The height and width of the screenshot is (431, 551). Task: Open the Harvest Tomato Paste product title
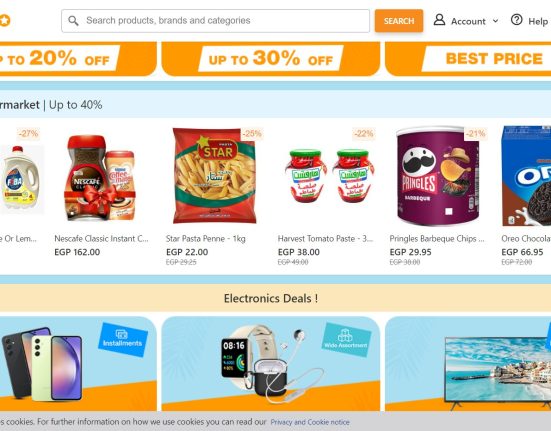pos(325,239)
